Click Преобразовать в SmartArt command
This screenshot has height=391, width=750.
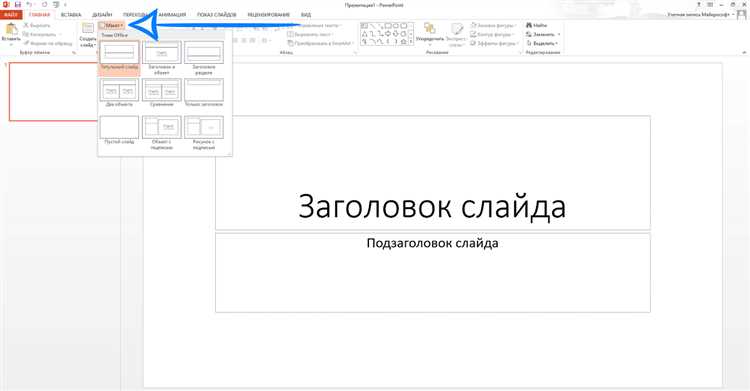pos(320,43)
